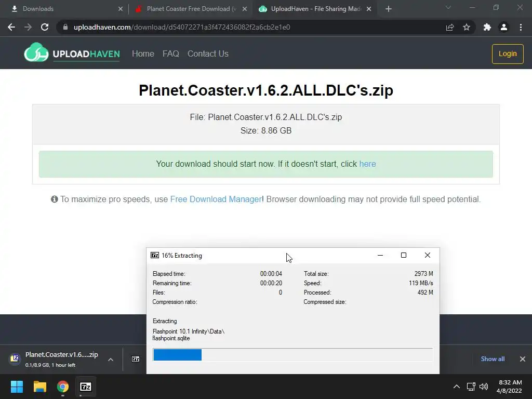Open the Chrome extensions puzzle icon
The image size is (532, 399).
tap(487, 27)
